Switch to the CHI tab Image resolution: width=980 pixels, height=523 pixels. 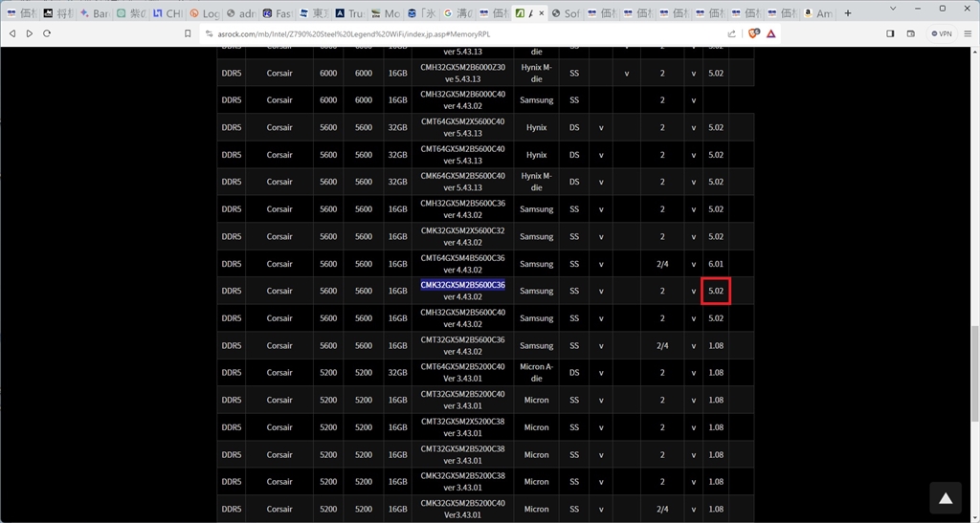(167, 13)
